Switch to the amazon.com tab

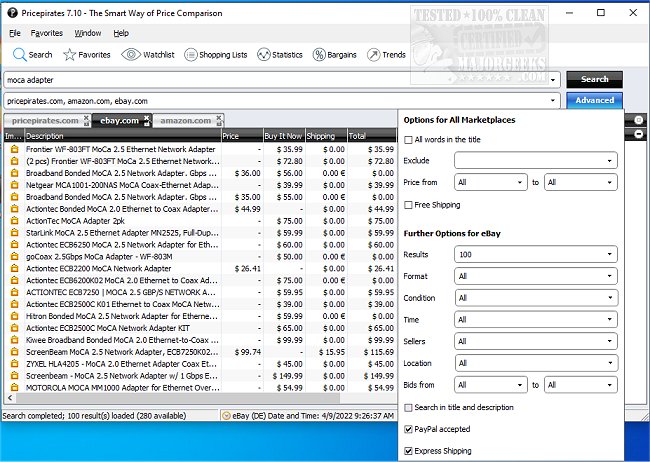pos(186,121)
